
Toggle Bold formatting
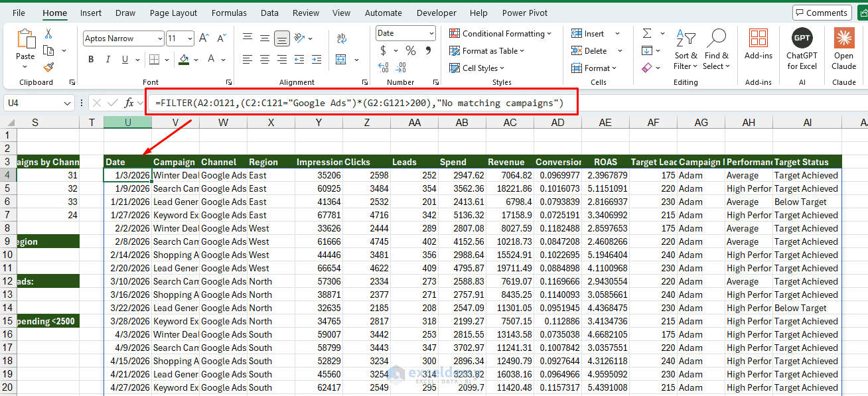tap(91, 60)
